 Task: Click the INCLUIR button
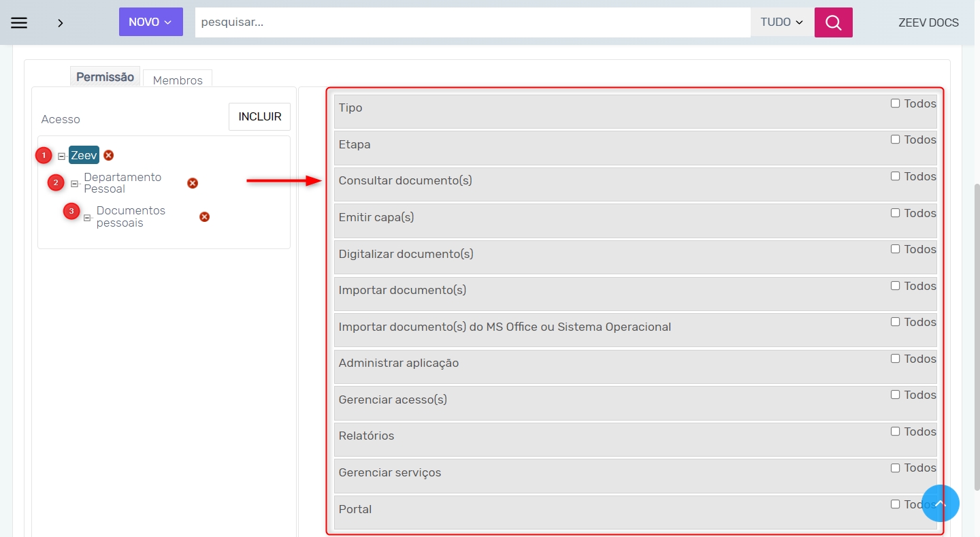point(259,117)
